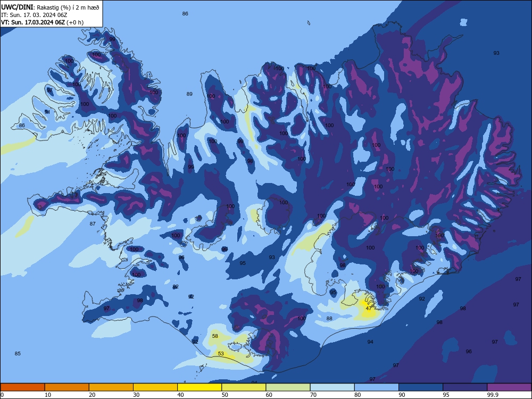Click the title text 'UWC/DINI: Rakastig (%) í 2 m hæð'
This screenshot has height=399, width=532.
50,7
